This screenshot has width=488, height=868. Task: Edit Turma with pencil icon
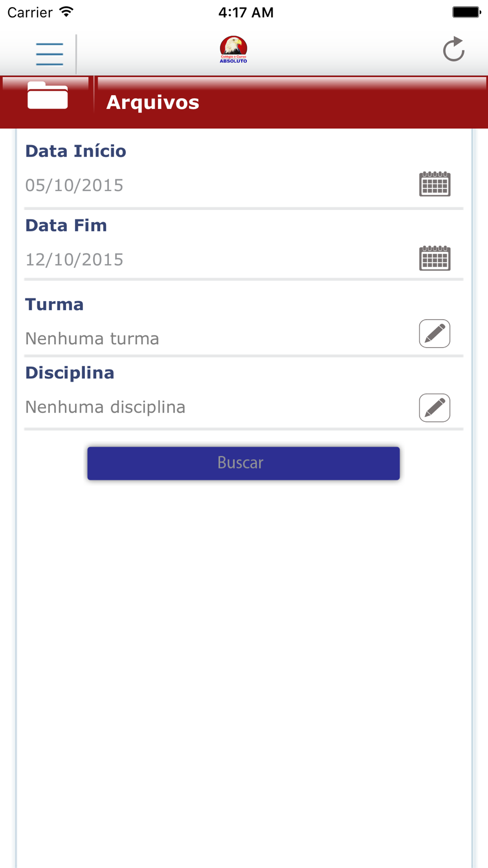[x=434, y=333]
